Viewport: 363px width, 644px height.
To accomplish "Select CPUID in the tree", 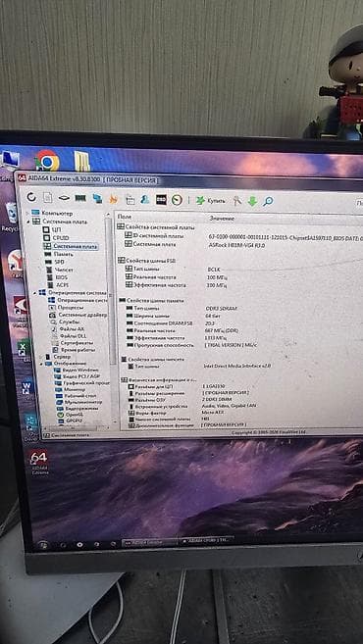I will point(56,238).
